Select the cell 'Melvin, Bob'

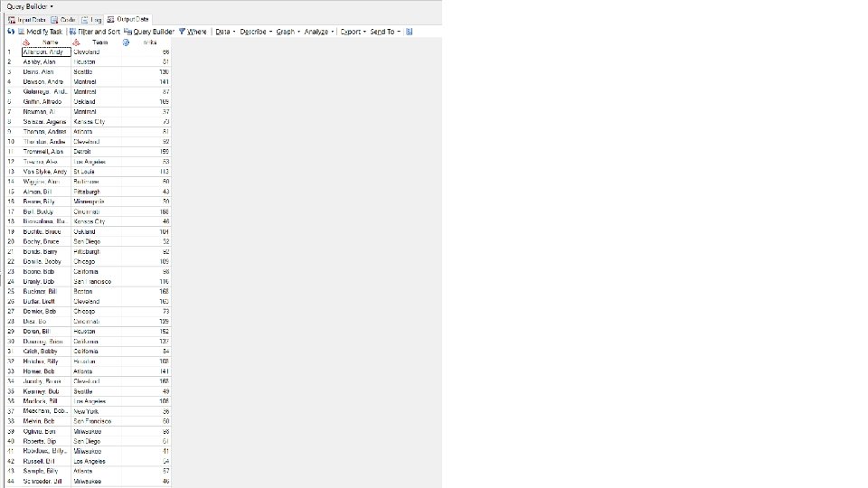coord(46,421)
